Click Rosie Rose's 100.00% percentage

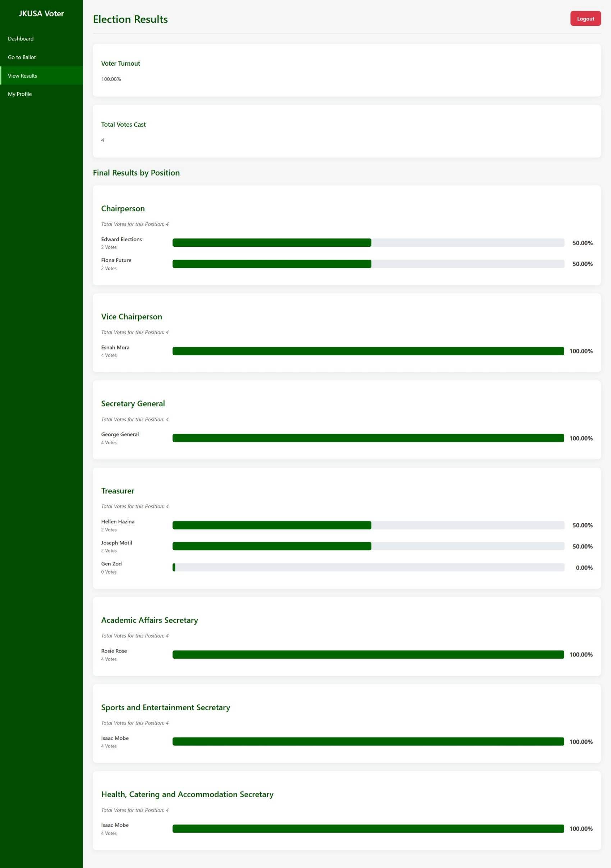(581, 655)
